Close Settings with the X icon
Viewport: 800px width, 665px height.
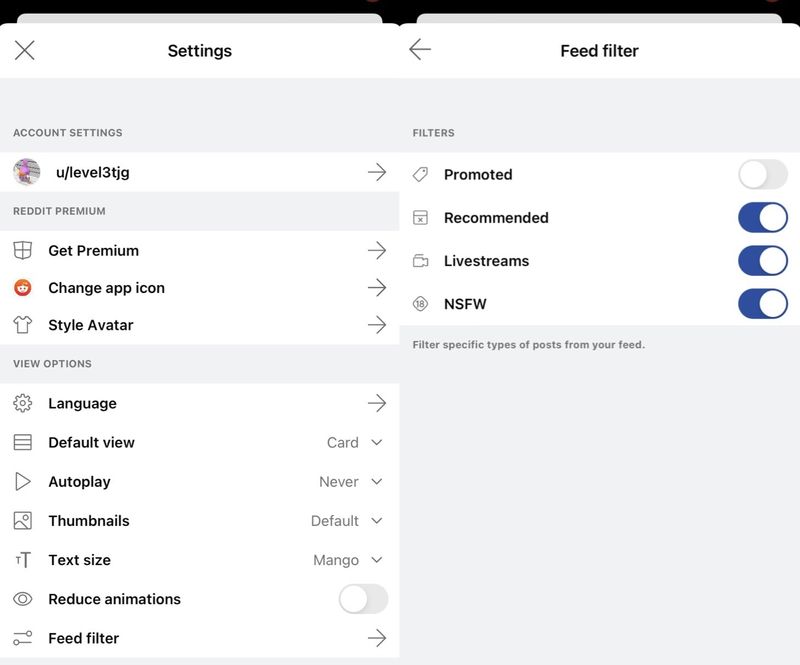(24, 51)
